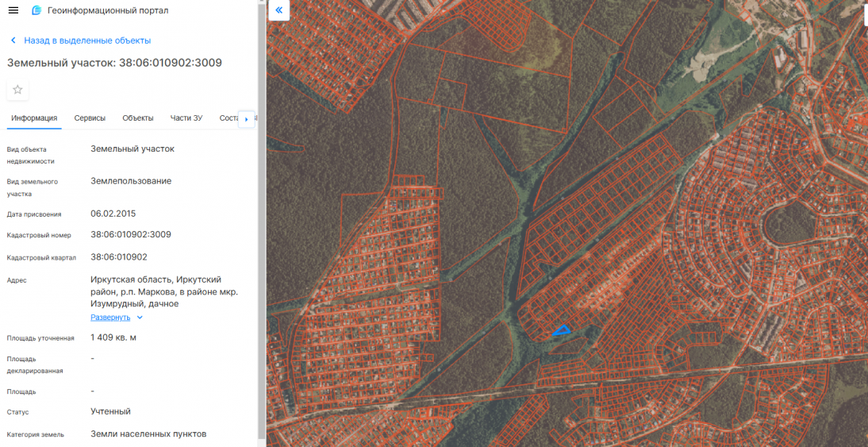Viewport: 868px width, 447px height.
Task: Switch to the Объекты tab
Action: point(138,118)
